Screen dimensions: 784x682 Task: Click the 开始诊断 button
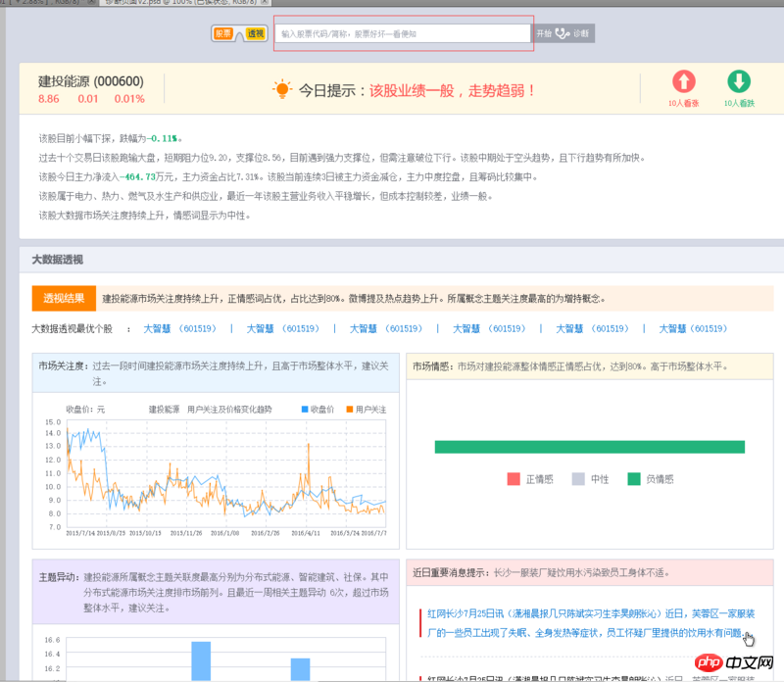click(563, 33)
